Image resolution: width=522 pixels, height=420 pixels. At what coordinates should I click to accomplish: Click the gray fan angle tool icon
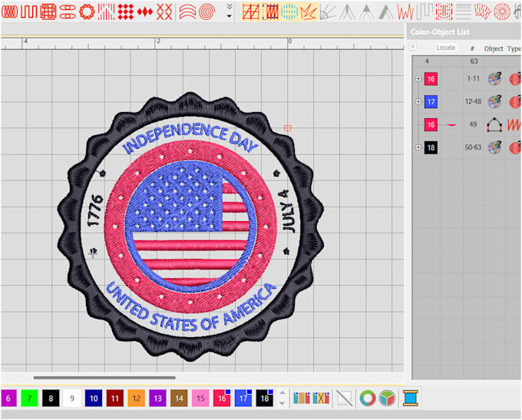328,12
